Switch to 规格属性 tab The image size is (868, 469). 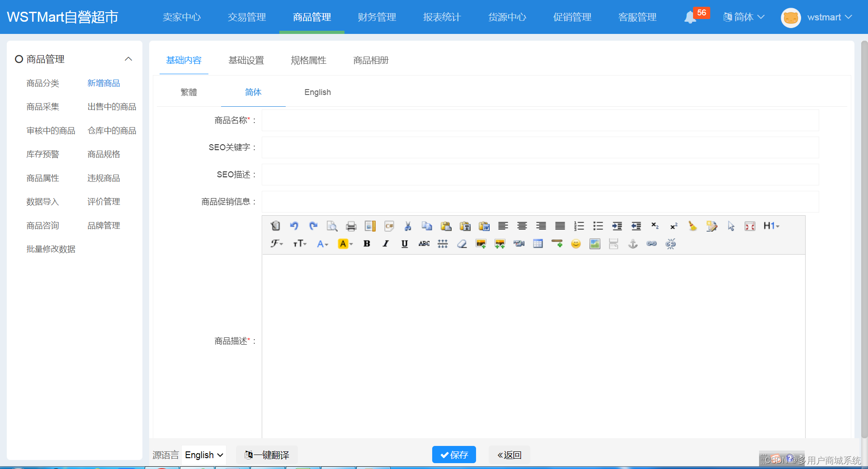309,60
